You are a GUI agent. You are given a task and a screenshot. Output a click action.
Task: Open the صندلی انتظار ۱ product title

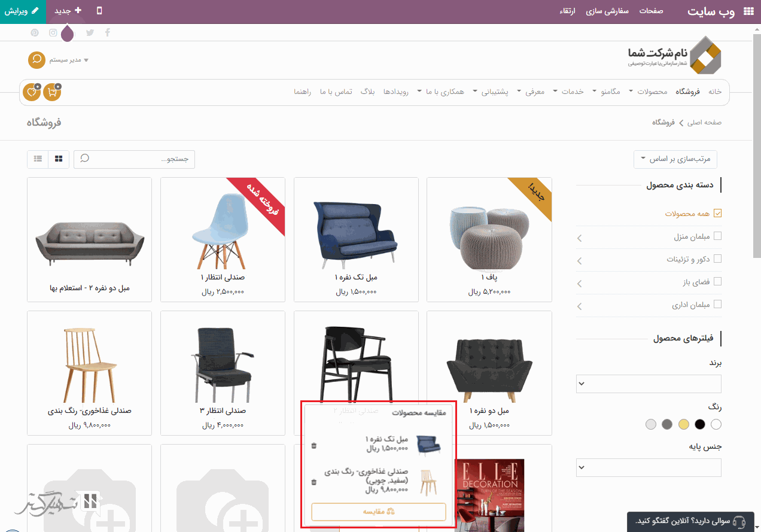[x=223, y=278]
